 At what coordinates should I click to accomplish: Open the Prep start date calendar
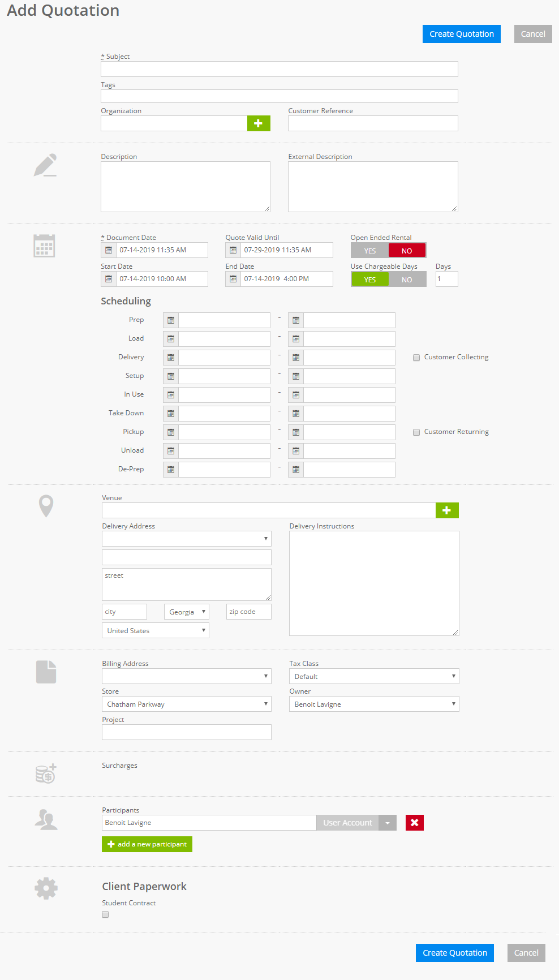pos(171,320)
